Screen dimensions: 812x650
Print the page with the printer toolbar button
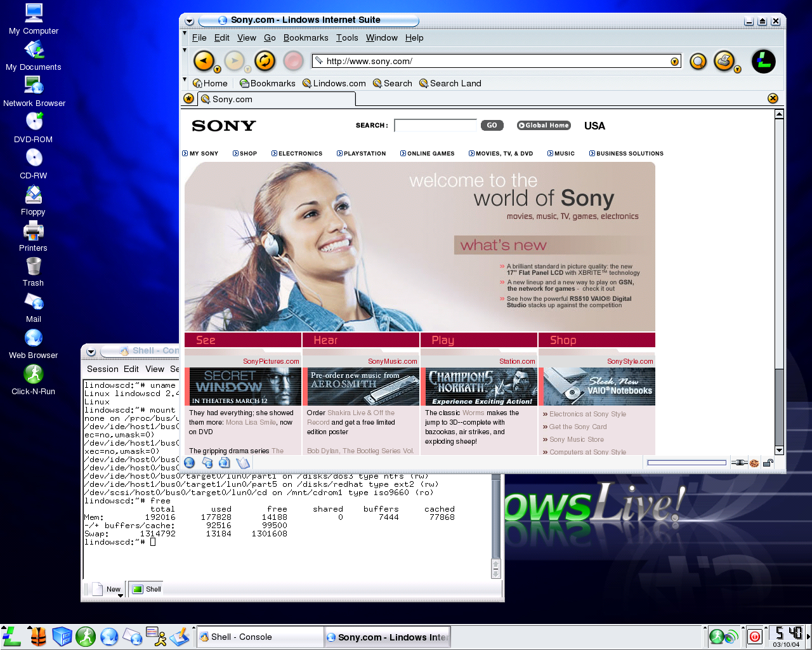tap(723, 61)
